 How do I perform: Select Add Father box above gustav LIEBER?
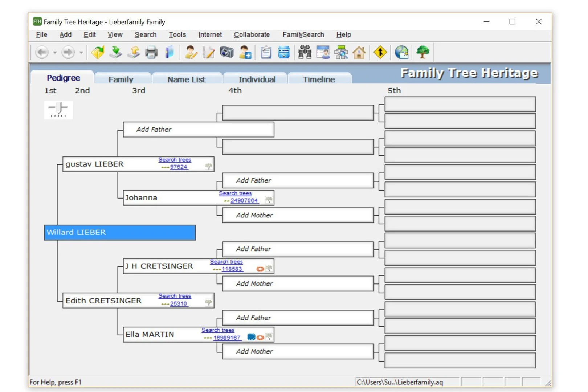(x=198, y=130)
